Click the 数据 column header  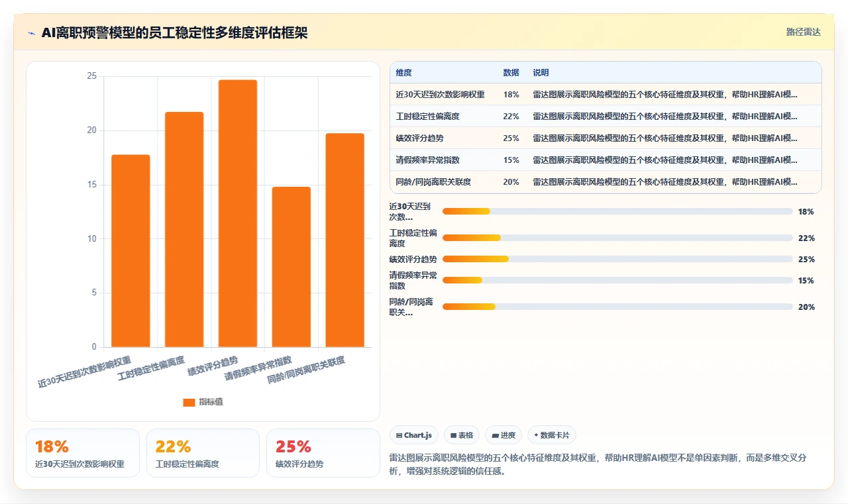[x=511, y=73]
